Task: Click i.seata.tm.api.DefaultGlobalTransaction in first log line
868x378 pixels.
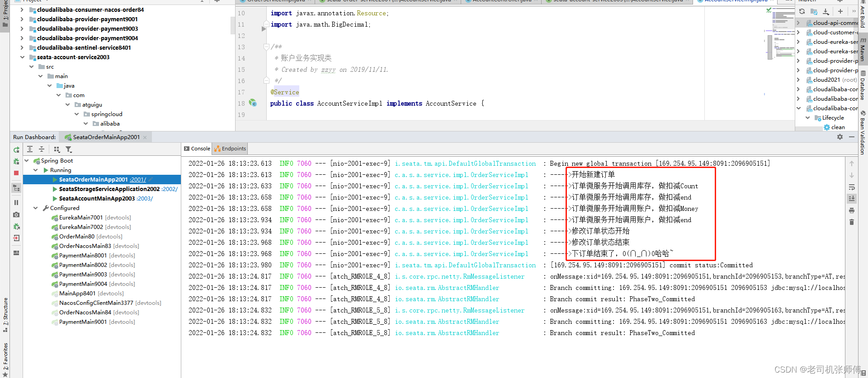Action: point(465,163)
